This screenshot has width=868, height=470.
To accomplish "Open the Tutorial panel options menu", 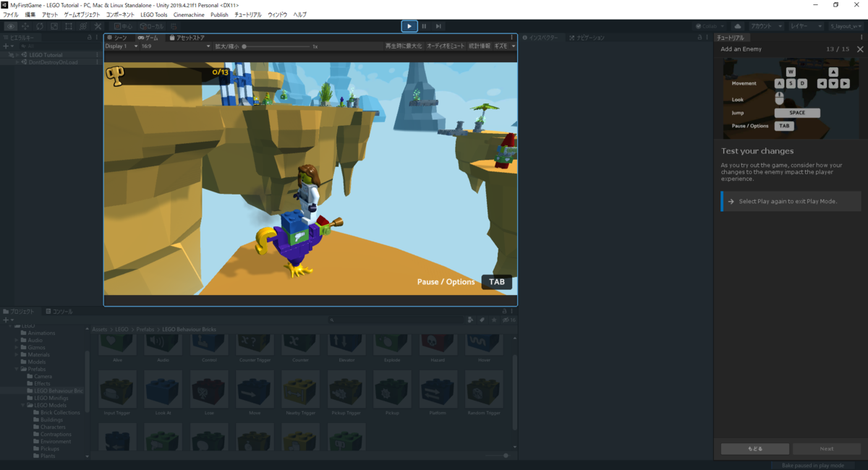I will pos(863,37).
